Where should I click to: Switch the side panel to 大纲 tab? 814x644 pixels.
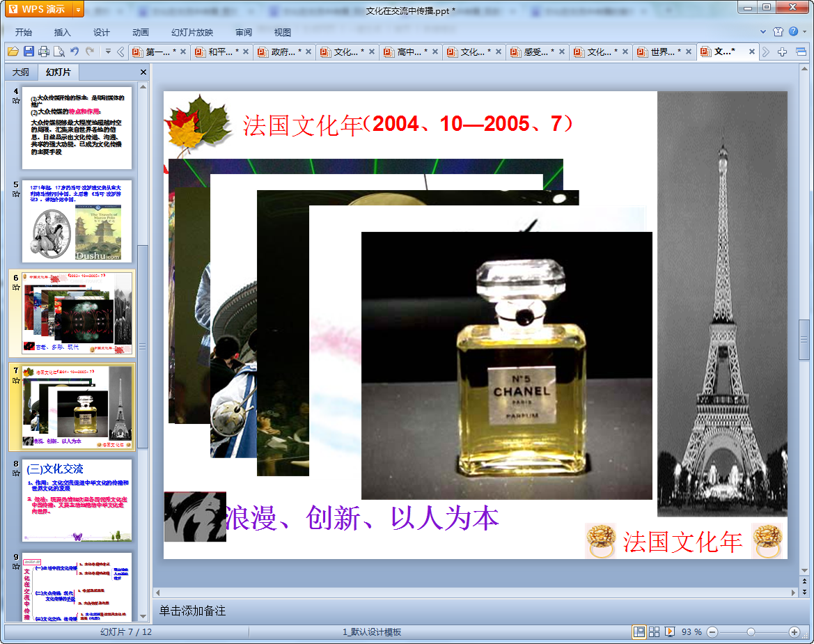pyautogui.click(x=21, y=72)
